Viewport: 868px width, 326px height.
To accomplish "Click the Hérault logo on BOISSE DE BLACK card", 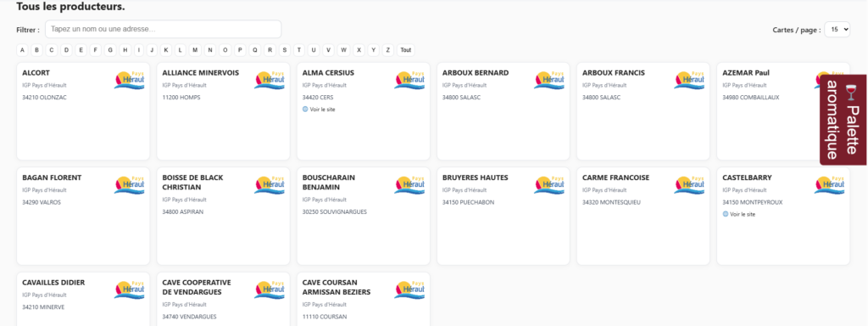I will coord(270,184).
